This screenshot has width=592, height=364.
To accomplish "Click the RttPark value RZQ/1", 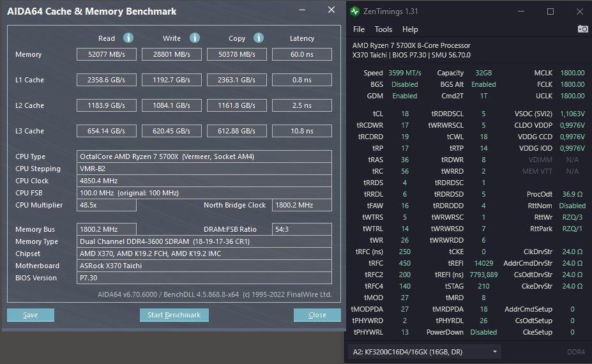I will pos(572,229).
